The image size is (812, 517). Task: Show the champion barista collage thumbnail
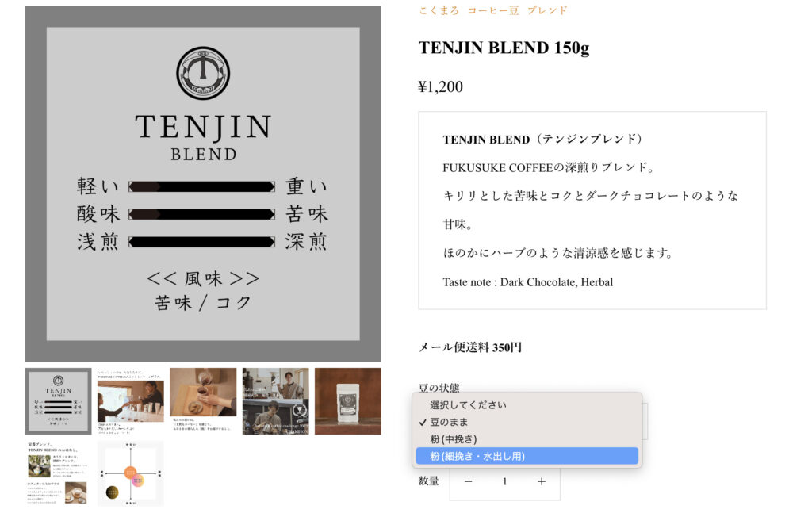(275, 401)
